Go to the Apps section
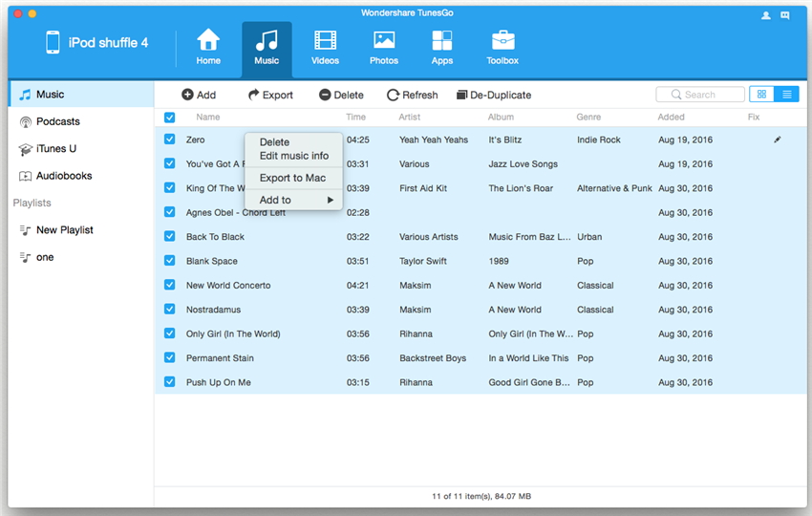This screenshot has height=516, width=812. click(442, 47)
